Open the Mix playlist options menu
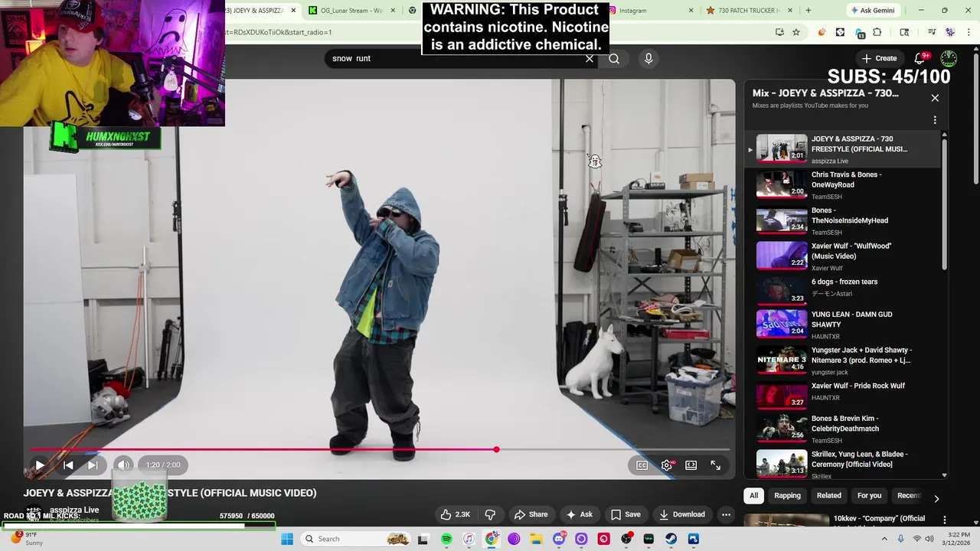This screenshot has height=551, width=980. click(935, 120)
